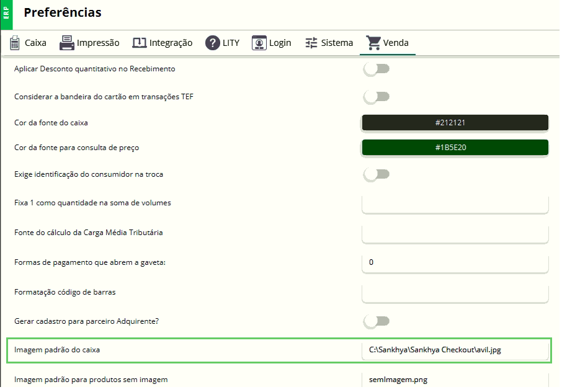Click 'Gerar cadastro para parceiro Adquirente?' label

pos(86,321)
